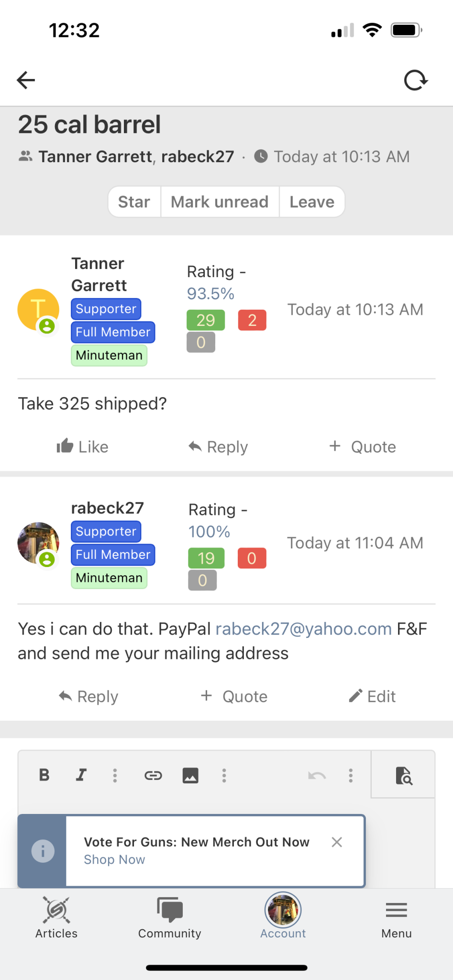This screenshot has width=453, height=980.
Task: Expand insert options after image icon
Action: tap(224, 775)
